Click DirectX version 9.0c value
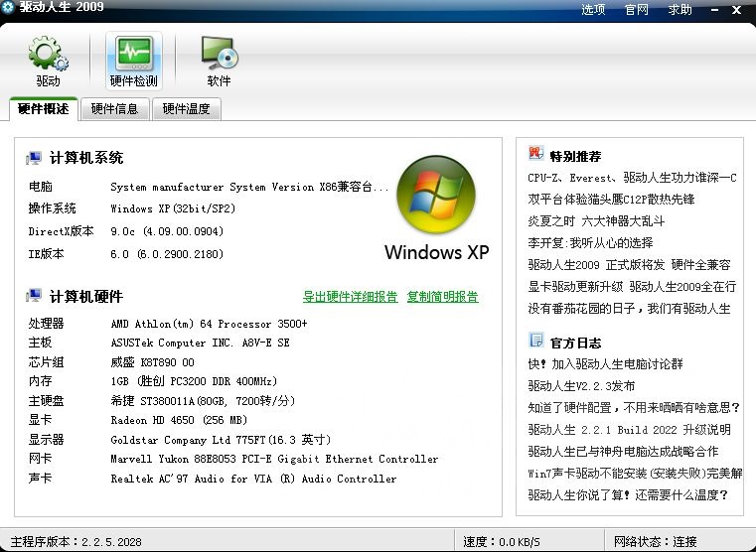Image resolution: width=756 pixels, height=552 pixels. pyautogui.click(x=167, y=231)
